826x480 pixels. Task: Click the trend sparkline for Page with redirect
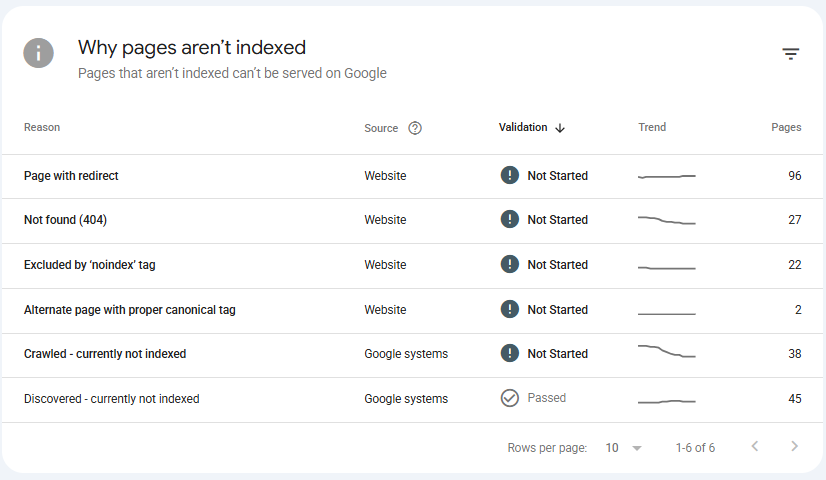tap(666, 176)
